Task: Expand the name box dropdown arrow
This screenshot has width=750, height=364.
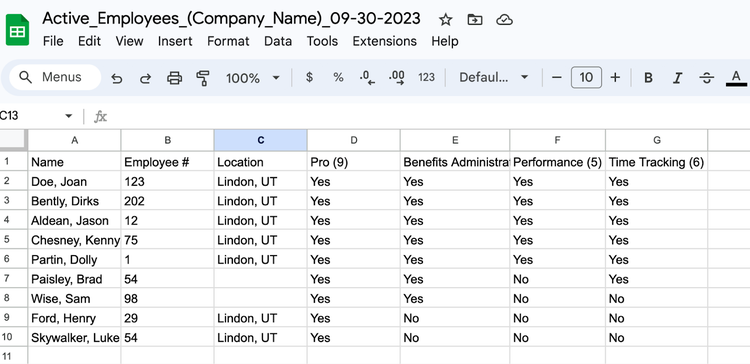Action: [x=68, y=116]
